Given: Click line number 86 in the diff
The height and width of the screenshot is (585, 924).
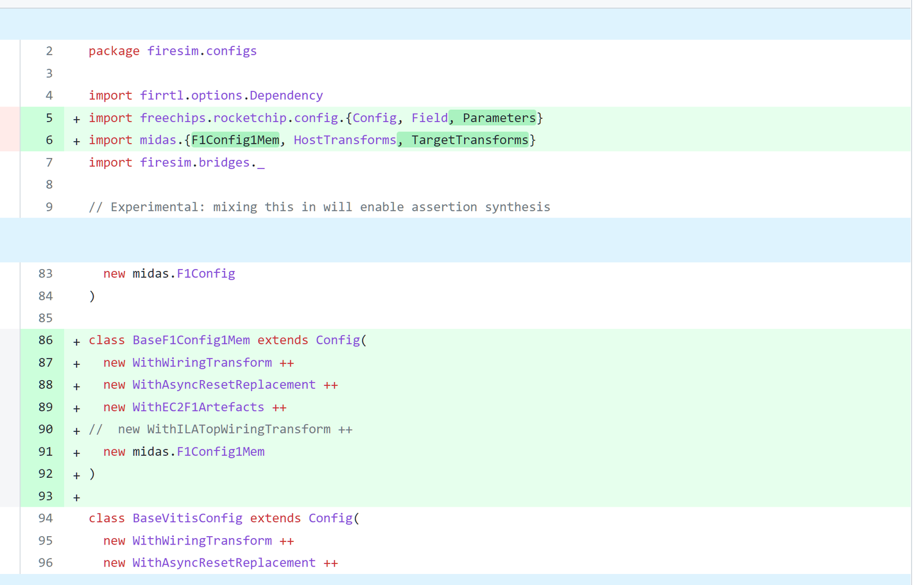Looking at the screenshot, I should pos(46,340).
